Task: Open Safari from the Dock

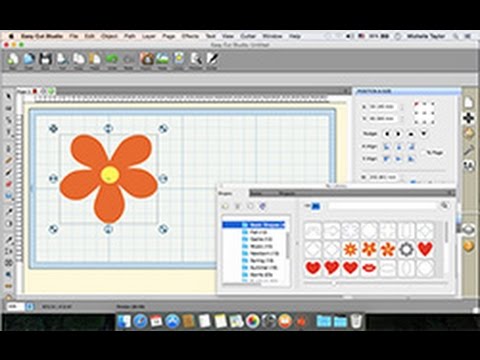Action: coord(140,321)
